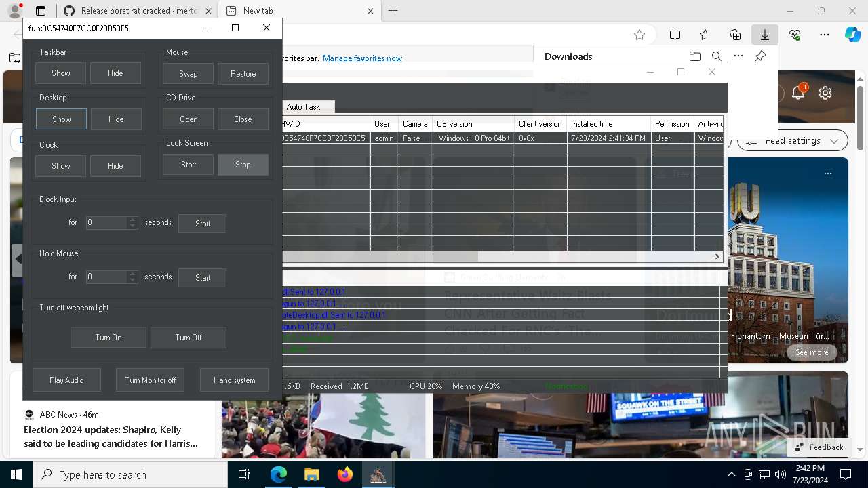Click the Block Input seconds field
Screen dimensions: 868x488
pyautogui.click(x=106, y=222)
